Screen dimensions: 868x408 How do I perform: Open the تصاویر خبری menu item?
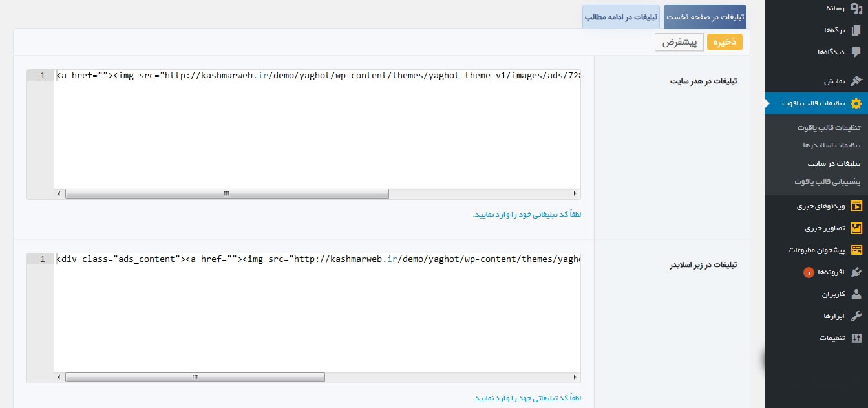point(816,228)
